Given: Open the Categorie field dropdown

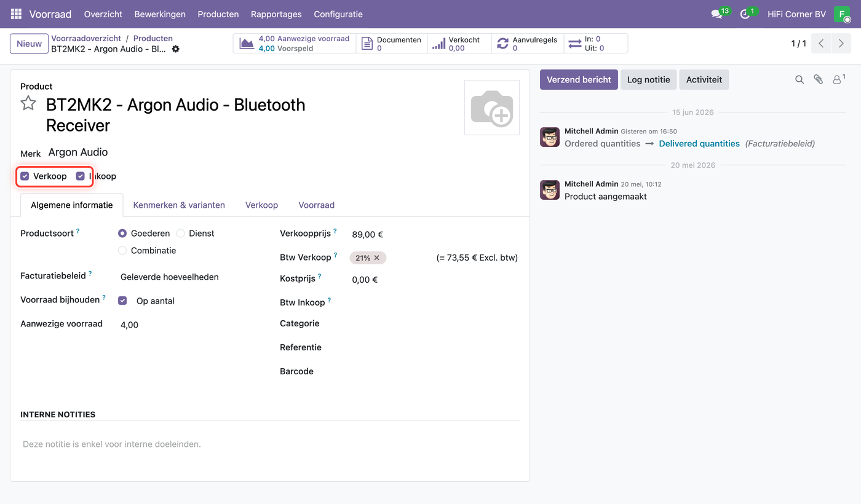Looking at the screenshot, I should click(x=434, y=324).
